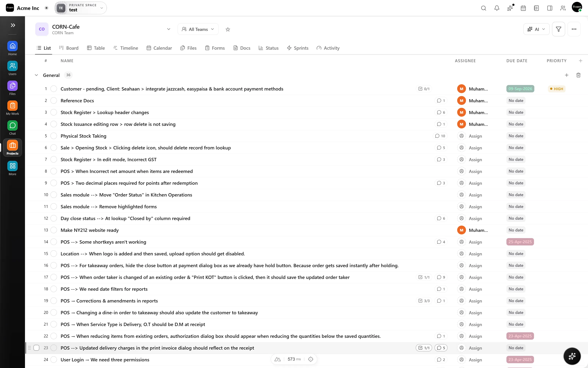Open the search icon in top bar
This screenshot has width=588, height=368.
point(483,8)
